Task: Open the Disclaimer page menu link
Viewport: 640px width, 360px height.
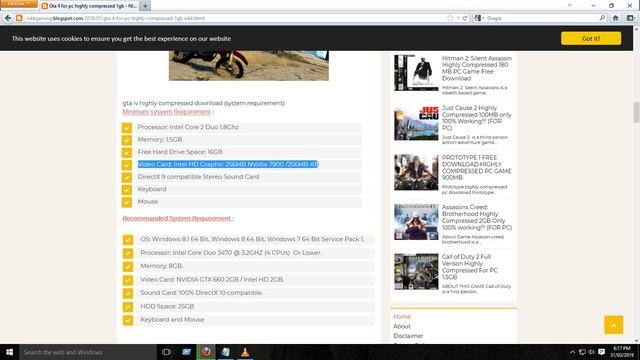Action: click(408, 336)
